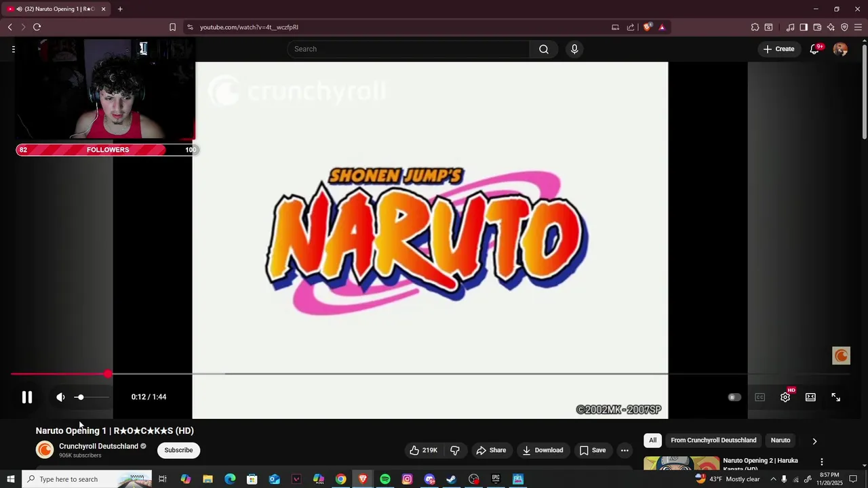Image resolution: width=868 pixels, height=488 pixels.
Task: Open the taskbar clock showing 8:57 PM
Action: 829,479
